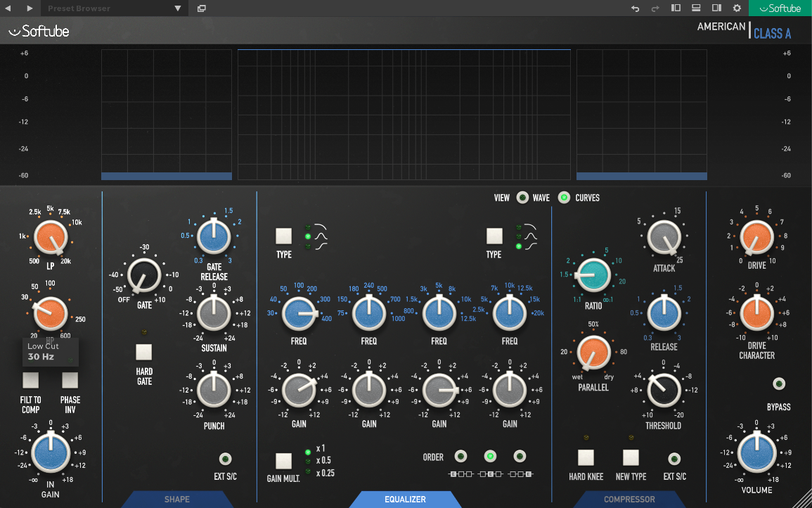The height and width of the screenshot is (508, 812).
Task: Select the WAVE view radio button
Action: click(523, 198)
